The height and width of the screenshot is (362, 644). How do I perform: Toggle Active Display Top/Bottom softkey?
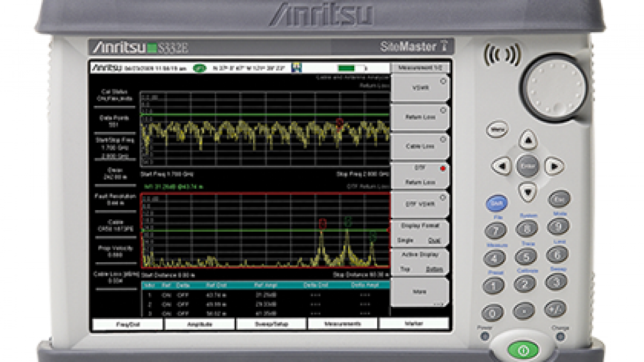click(420, 262)
